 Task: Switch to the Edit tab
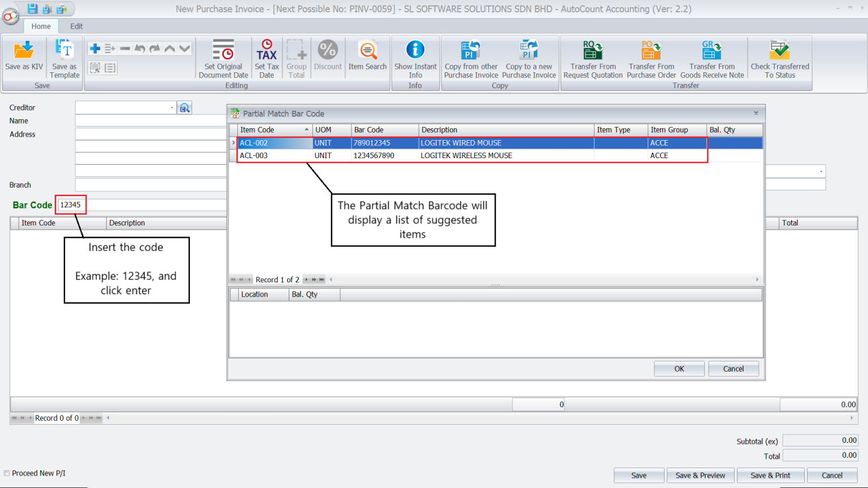click(x=76, y=26)
